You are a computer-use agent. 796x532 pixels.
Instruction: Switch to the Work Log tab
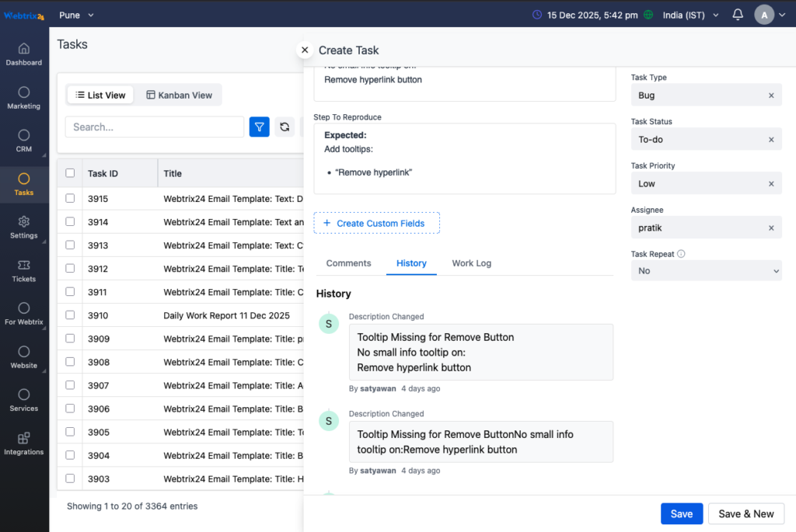click(x=471, y=263)
